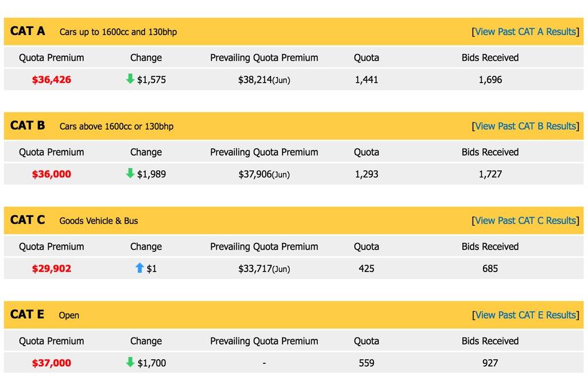Click CAT C quota value 425
588x392 pixels.
point(366,269)
